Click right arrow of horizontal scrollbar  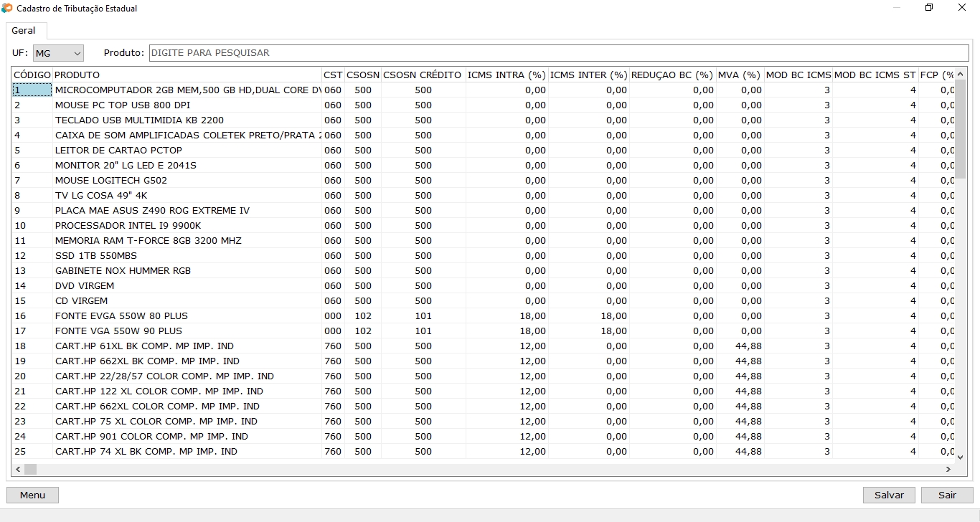(x=948, y=469)
